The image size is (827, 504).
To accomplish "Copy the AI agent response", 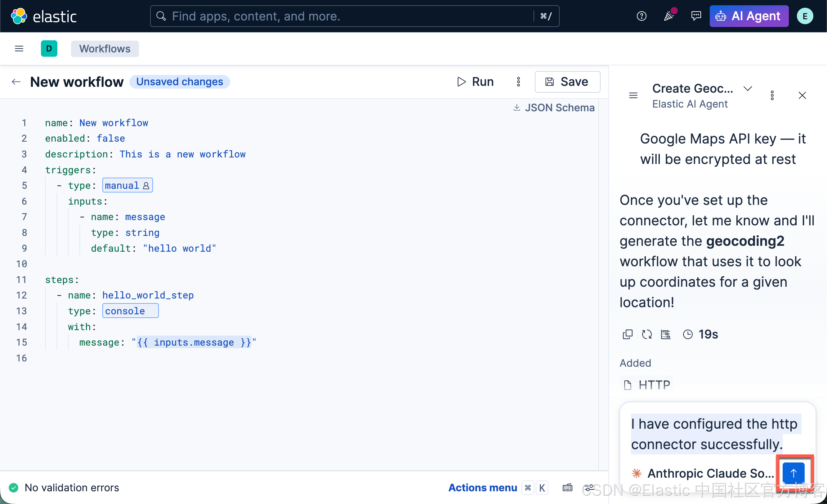I will pos(628,334).
